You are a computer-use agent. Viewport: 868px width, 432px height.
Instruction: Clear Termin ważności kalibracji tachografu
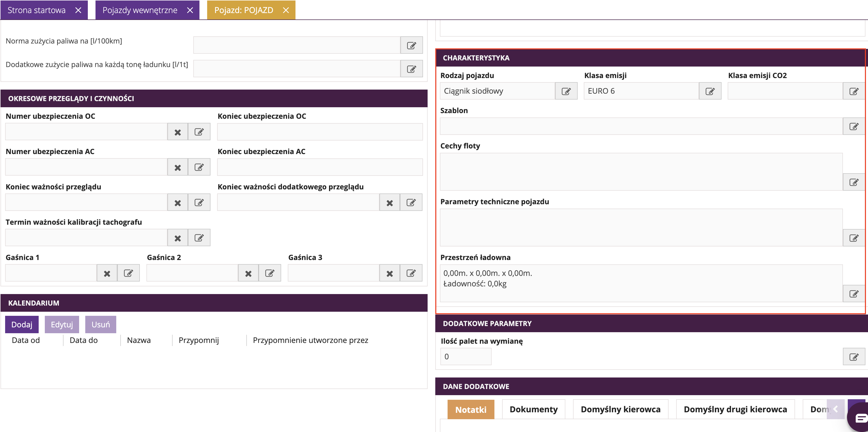pyautogui.click(x=178, y=238)
